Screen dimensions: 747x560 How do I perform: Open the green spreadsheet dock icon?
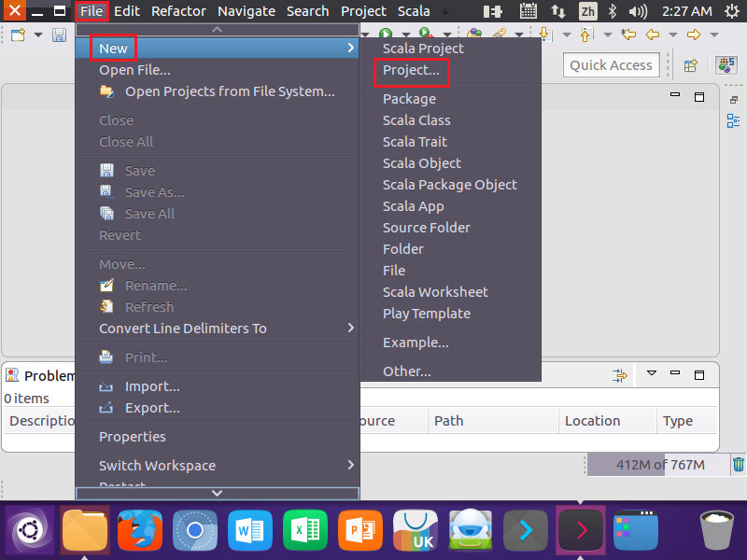(x=305, y=530)
